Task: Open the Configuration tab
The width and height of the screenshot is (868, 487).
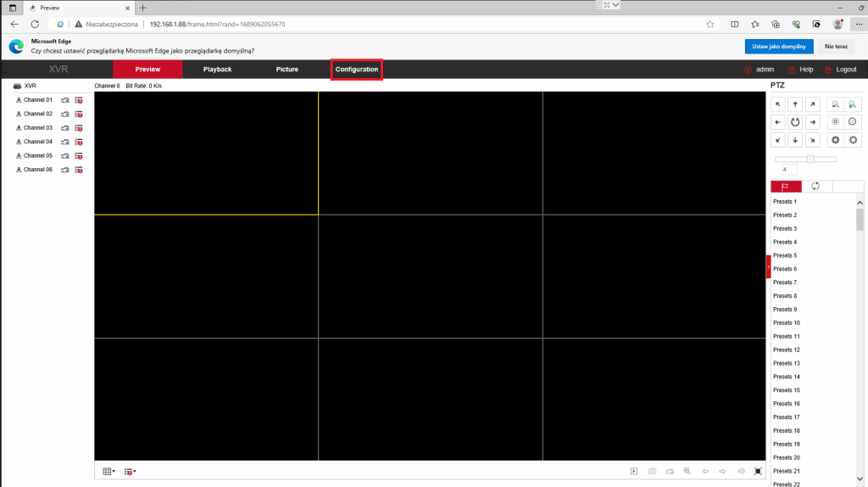Action: point(356,70)
